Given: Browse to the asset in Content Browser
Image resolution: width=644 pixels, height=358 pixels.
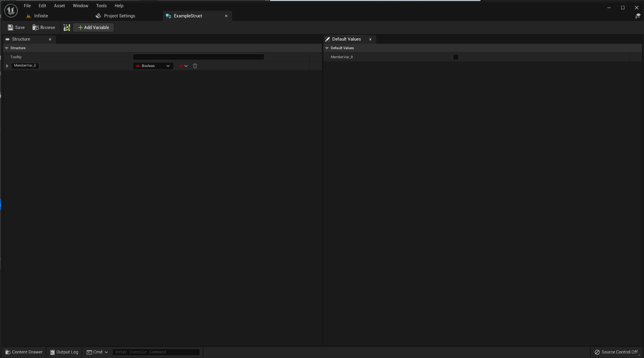Looking at the screenshot, I should (44, 27).
